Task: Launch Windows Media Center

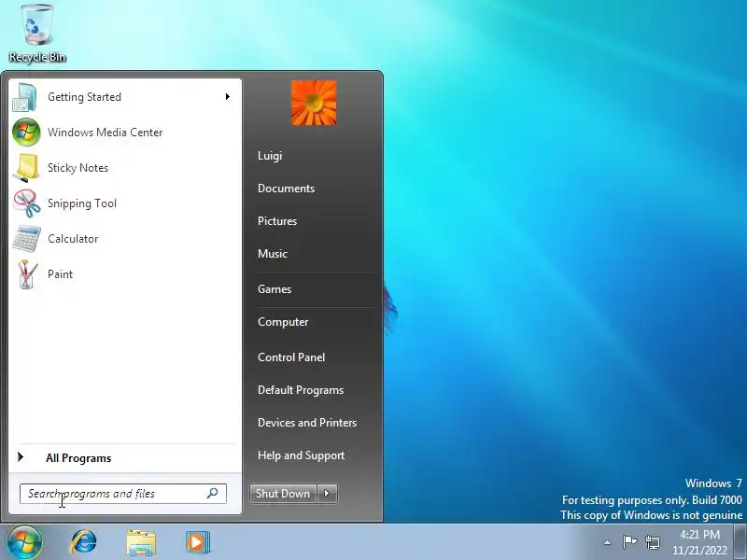Action: coord(125,132)
